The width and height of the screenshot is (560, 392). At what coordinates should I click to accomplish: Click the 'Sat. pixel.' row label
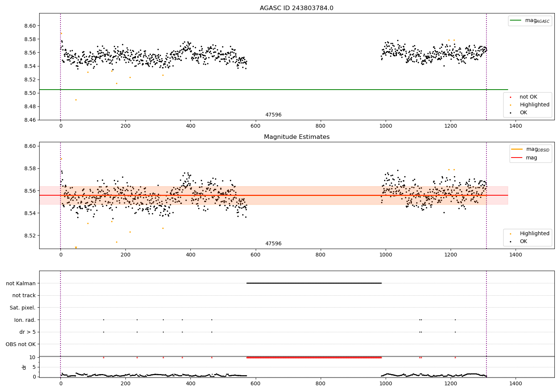coord(23,308)
